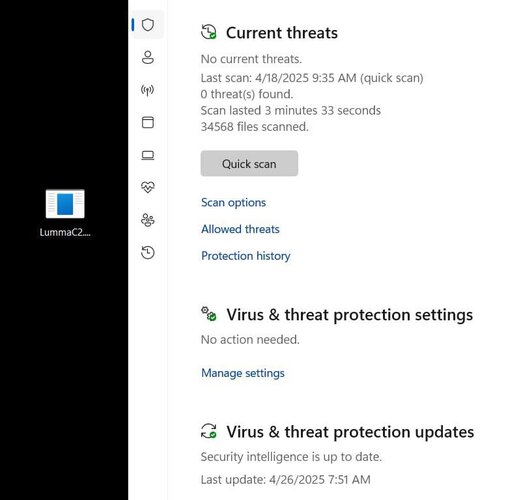The image size is (508, 500).
Task: Click the protection updates refresh icon
Action: click(209, 431)
